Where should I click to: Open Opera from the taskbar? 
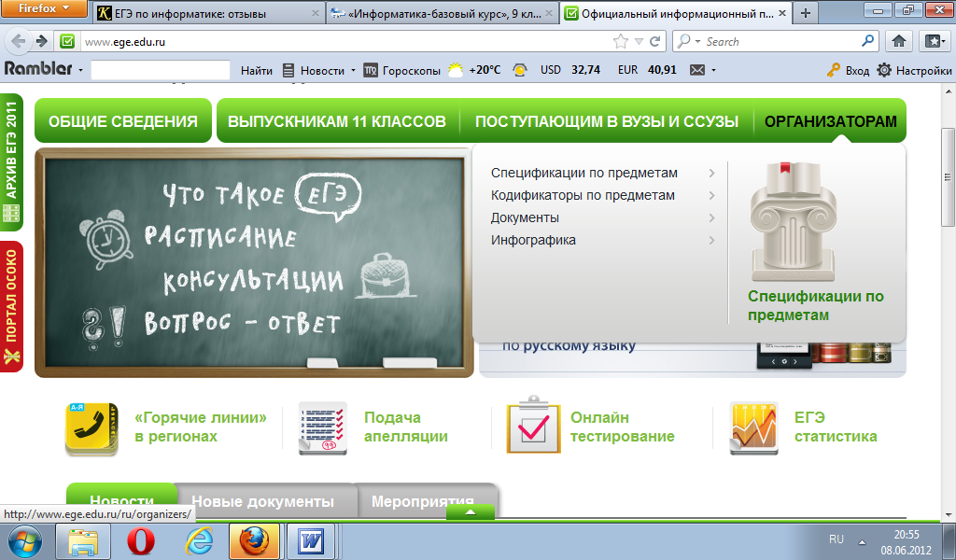tap(141, 540)
